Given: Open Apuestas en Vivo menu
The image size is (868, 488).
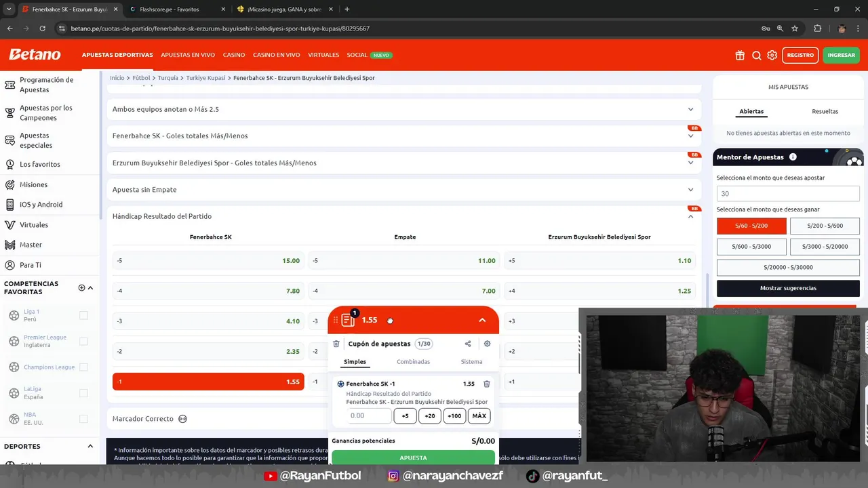Looking at the screenshot, I should click(x=188, y=55).
